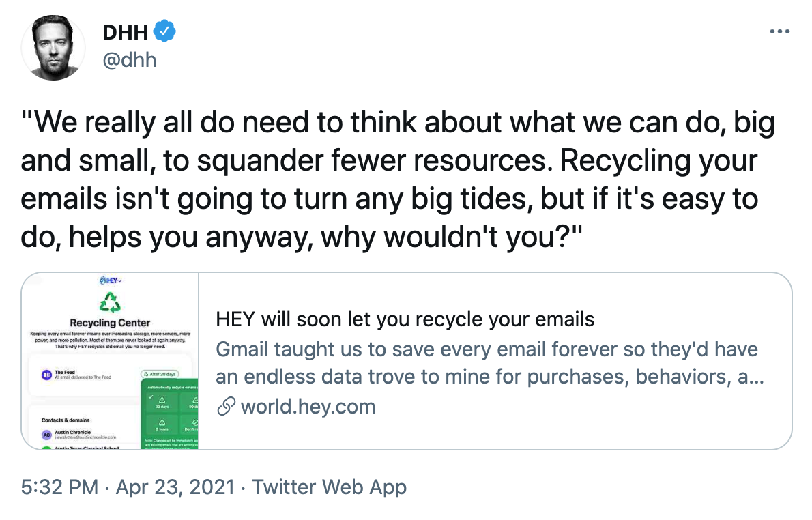Open 'HEY will soon let you recycle' headline
Image resolution: width=812 pixels, height=520 pixels.
405,319
